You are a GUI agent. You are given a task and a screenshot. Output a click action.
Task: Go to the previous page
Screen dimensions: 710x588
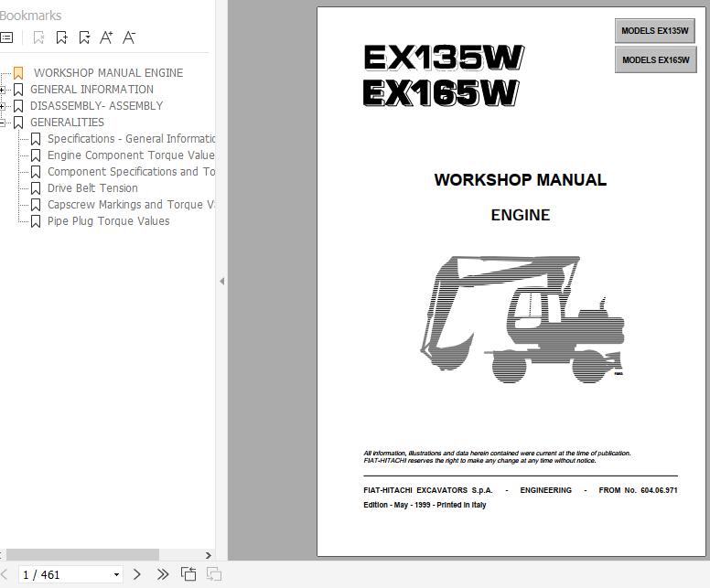pyautogui.click(x=5, y=575)
